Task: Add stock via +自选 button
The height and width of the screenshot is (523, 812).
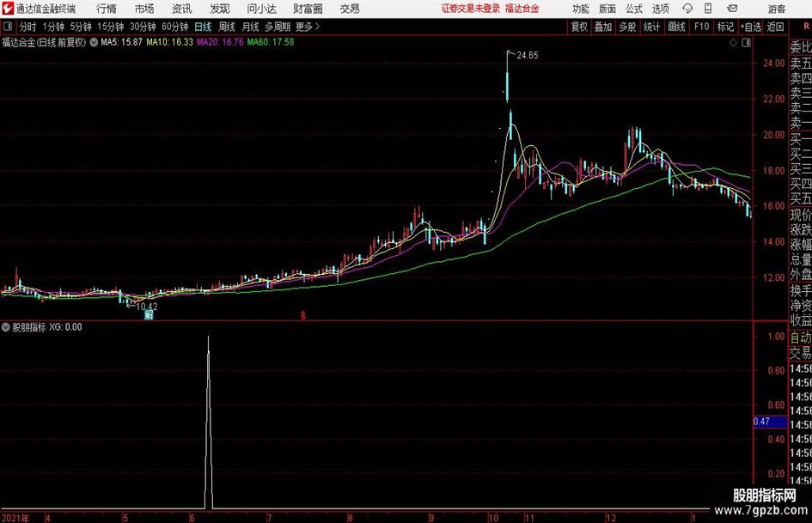Action: click(750, 27)
